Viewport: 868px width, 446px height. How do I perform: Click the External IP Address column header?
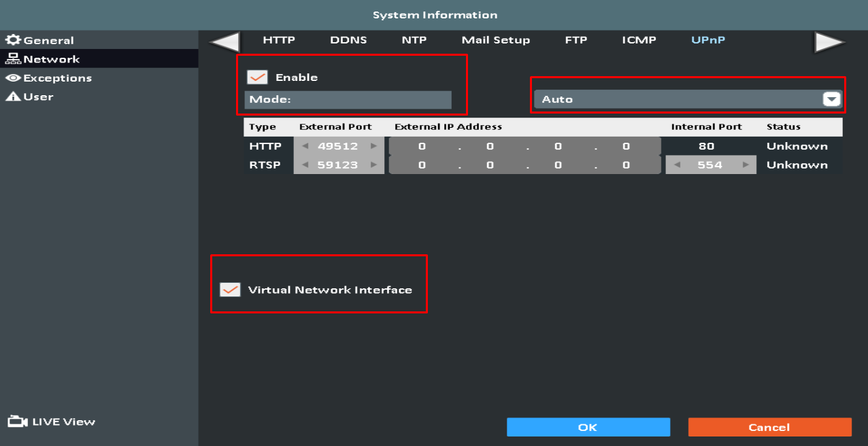[448, 126]
